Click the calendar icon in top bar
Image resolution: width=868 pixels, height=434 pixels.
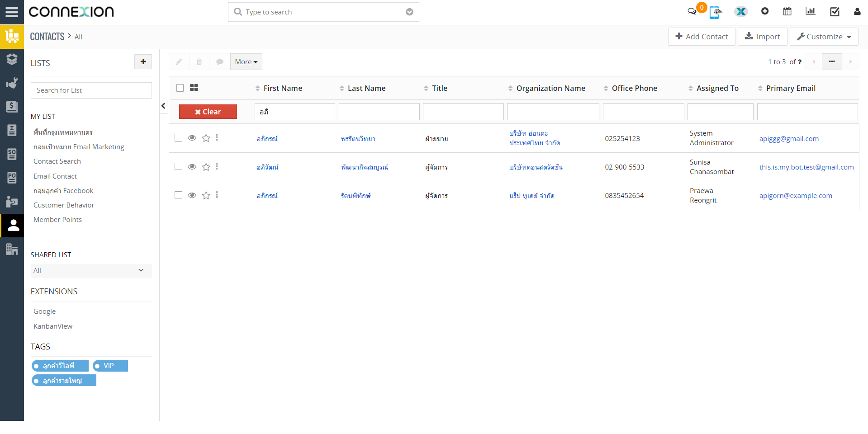(787, 11)
